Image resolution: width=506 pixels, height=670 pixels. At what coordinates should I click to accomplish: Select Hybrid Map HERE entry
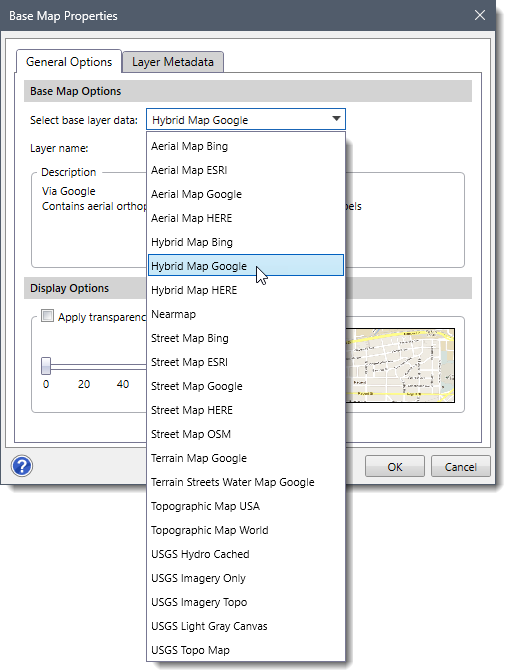pos(246,290)
